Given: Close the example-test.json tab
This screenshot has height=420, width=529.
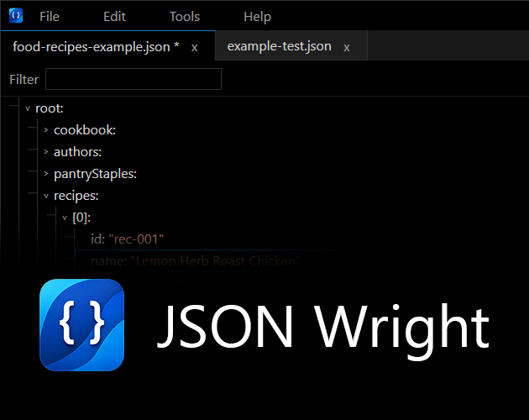Looking at the screenshot, I should coord(347,48).
